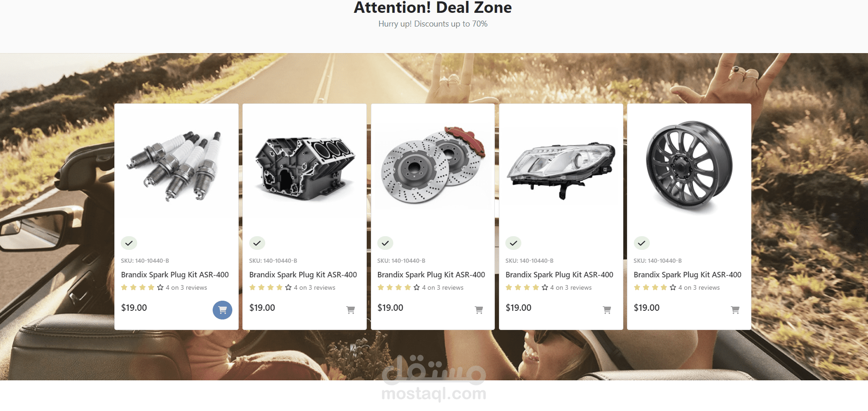Click the blue cart button on spark plug card
The height and width of the screenshot is (411, 868).
pyautogui.click(x=222, y=310)
